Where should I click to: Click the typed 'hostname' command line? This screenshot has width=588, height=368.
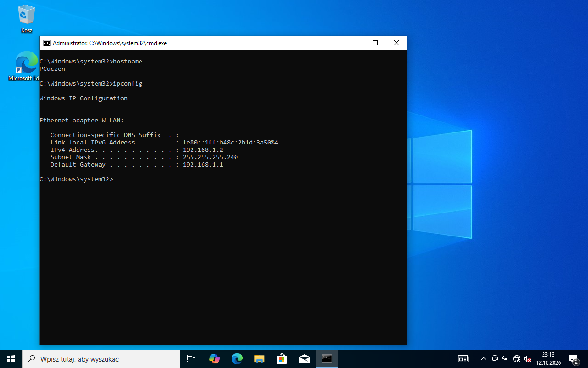point(91,62)
